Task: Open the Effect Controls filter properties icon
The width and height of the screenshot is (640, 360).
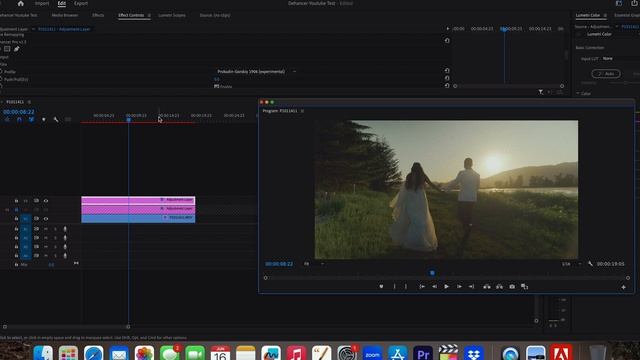Action: coord(540,92)
